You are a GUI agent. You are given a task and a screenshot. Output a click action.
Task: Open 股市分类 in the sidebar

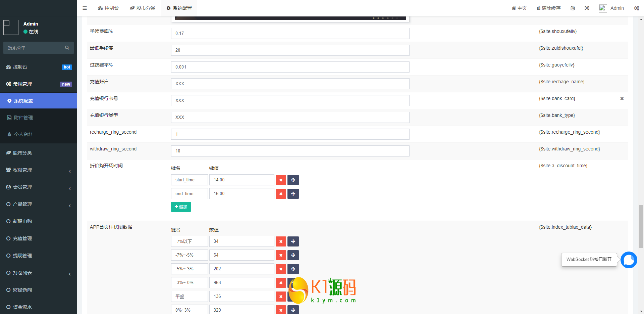click(x=39, y=153)
